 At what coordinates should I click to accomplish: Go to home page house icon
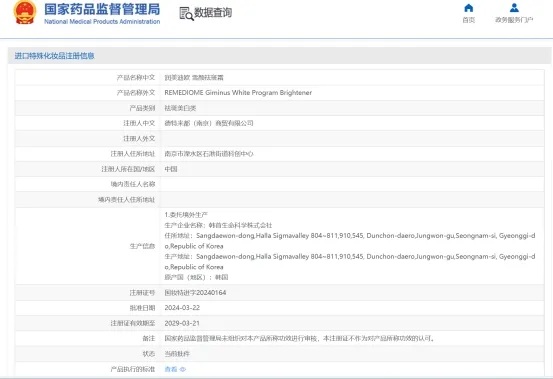click(x=469, y=8)
